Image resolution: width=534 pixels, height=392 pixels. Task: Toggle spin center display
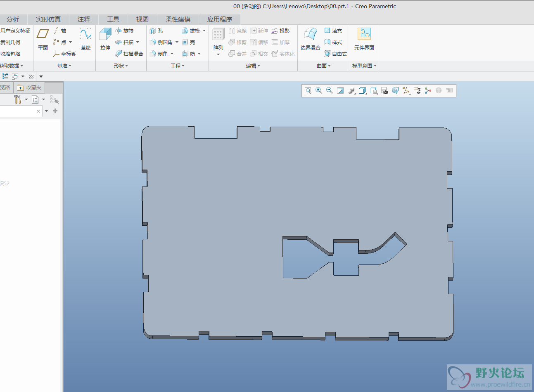click(428, 91)
